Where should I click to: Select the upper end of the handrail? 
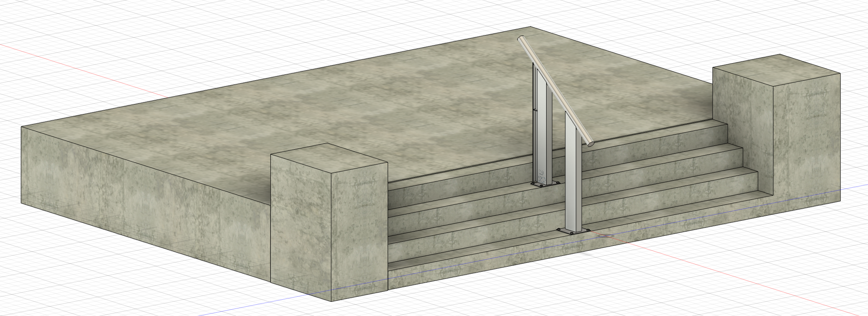coord(521,39)
